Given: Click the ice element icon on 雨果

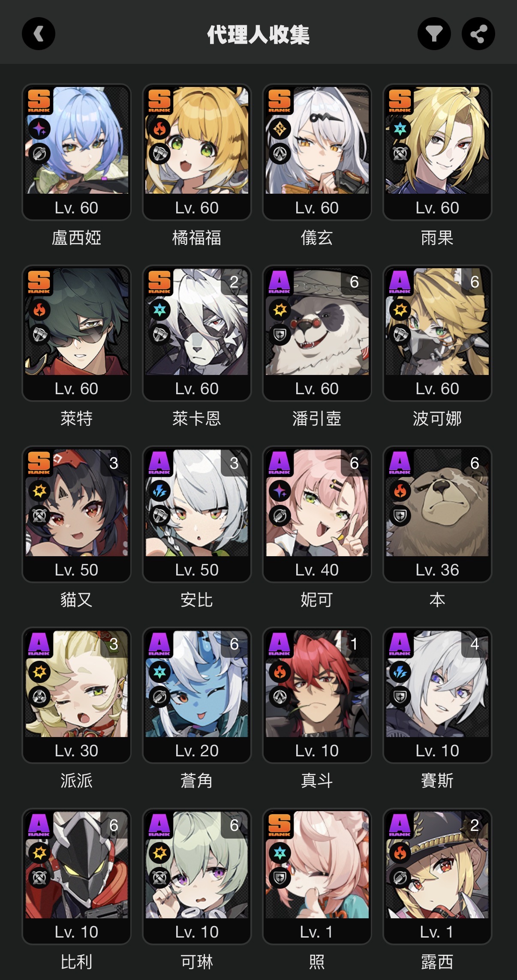Looking at the screenshot, I should [400, 129].
